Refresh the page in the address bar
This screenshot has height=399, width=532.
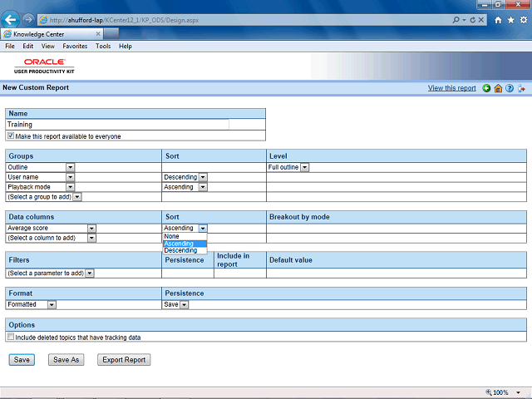[473, 20]
